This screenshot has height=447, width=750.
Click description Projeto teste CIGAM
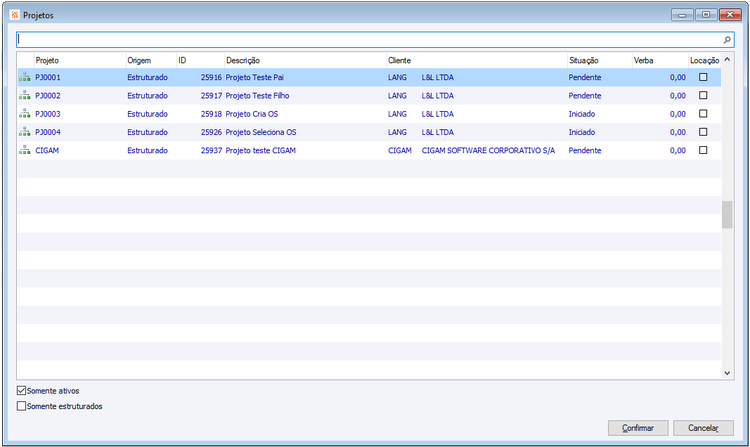[261, 150]
